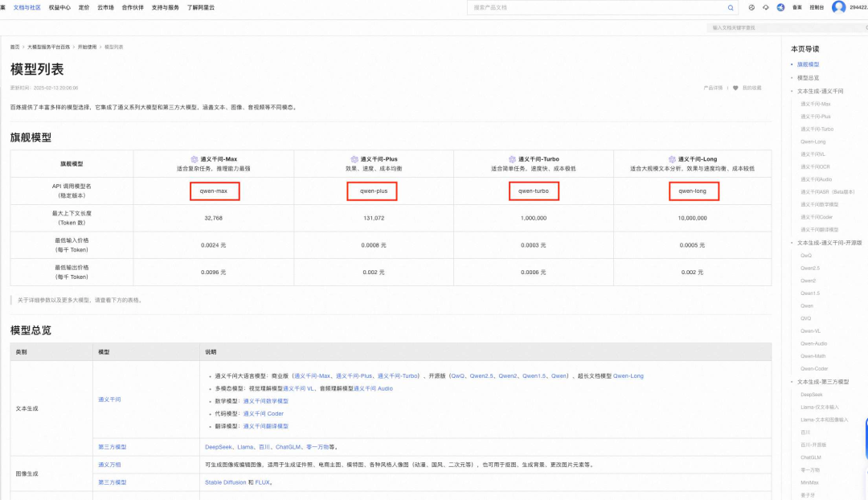Image resolution: width=868 pixels, height=500 pixels.
Task: Jump to Llama-仅文本输入 in the page guide
Action: point(820,408)
